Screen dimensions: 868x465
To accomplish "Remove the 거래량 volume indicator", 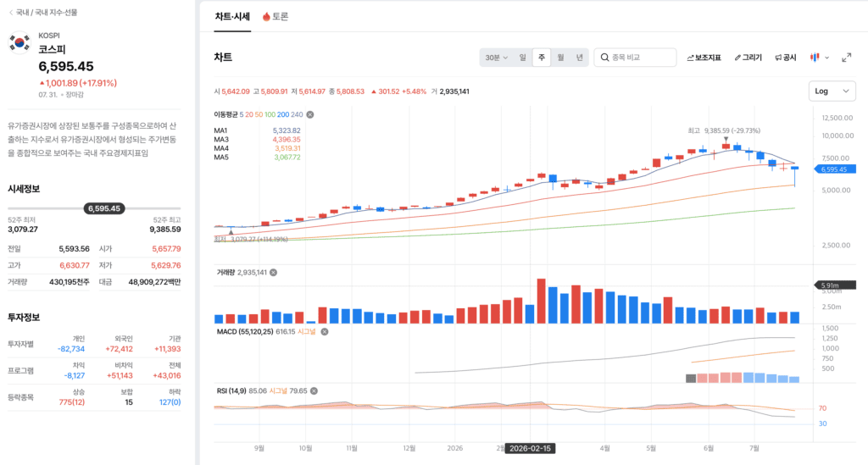I will click(274, 273).
